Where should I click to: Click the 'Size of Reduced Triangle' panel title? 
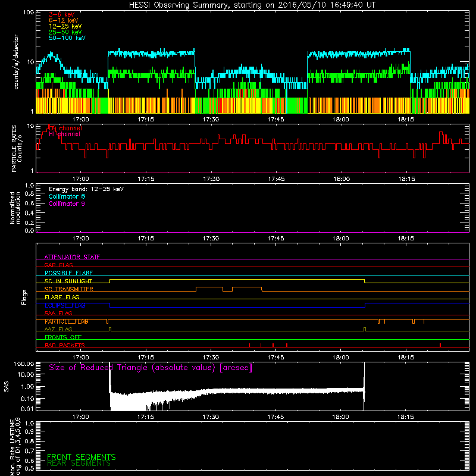coord(151,368)
